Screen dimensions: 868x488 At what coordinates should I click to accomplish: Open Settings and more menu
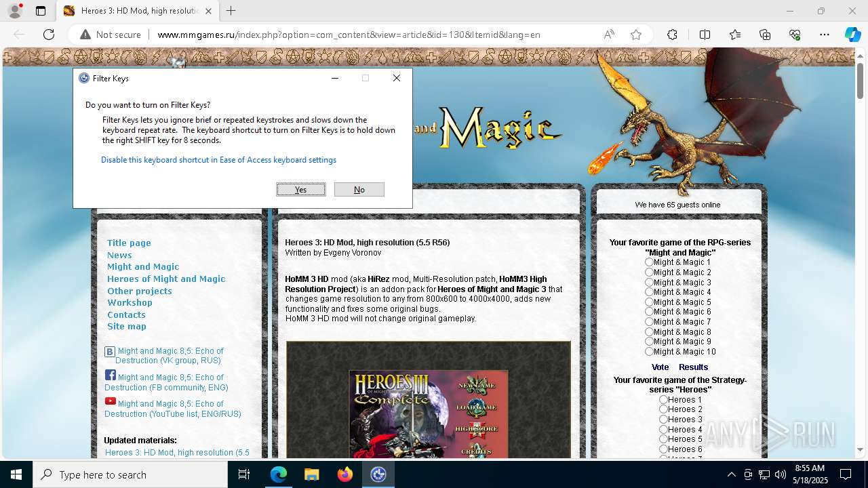click(x=825, y=35)
